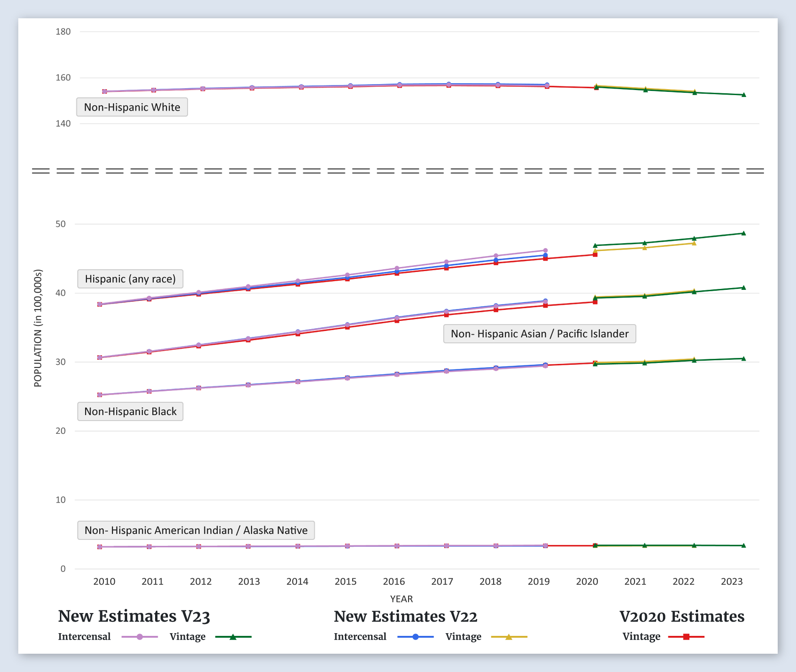
Task: Select the Non-Hispanic Asian / Pacific Islander label
Action: click(539, 334)
